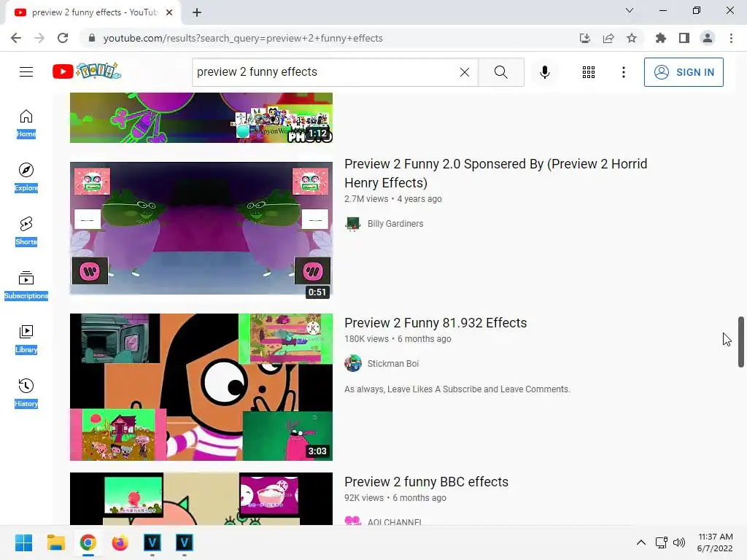Go back in browser
The image size is (747, 560).
(16, 38)
